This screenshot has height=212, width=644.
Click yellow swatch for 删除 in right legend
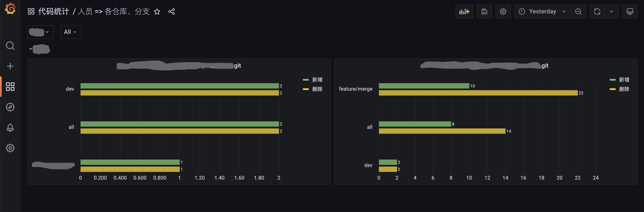[x=612, y=89]
